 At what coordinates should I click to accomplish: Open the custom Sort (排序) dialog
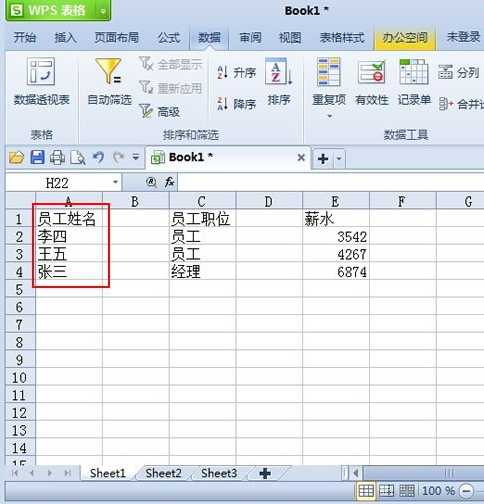279,82
